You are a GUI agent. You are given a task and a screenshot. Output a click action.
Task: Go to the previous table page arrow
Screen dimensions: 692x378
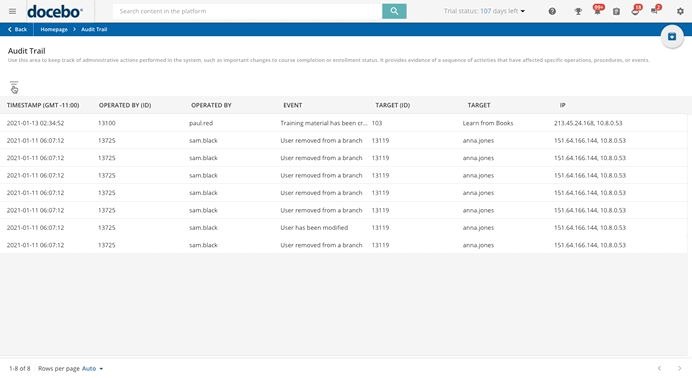click(659, 368)
